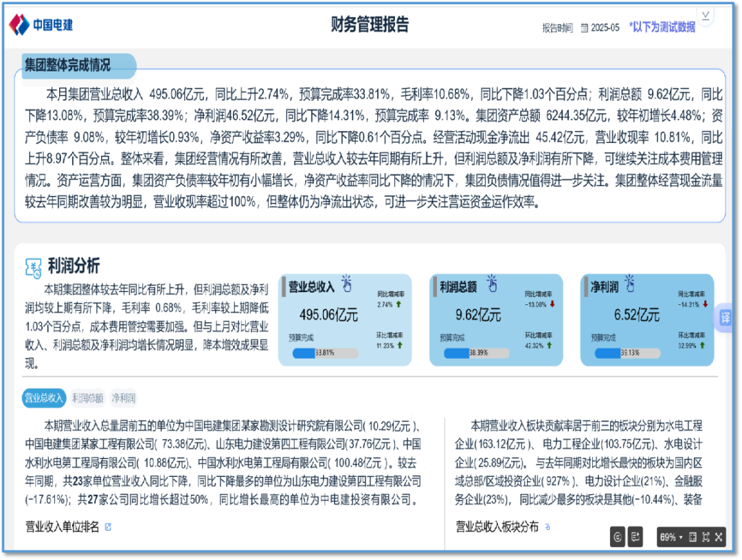This screenshot has height=560, width=742.
Task: Click the 集团整体完成情况 section header
Action: tap(67, 65)
